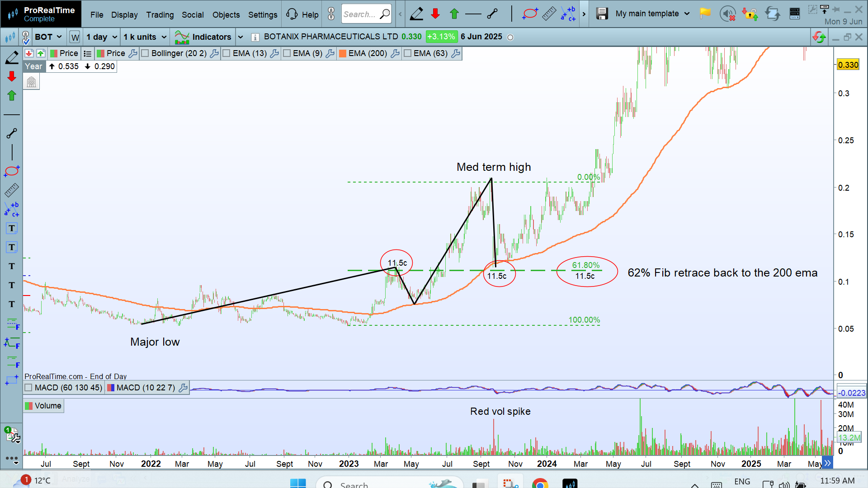Click in the toolbar Search field
The width and height of the screenshot is (868, 488).
[x=366, y=14]
